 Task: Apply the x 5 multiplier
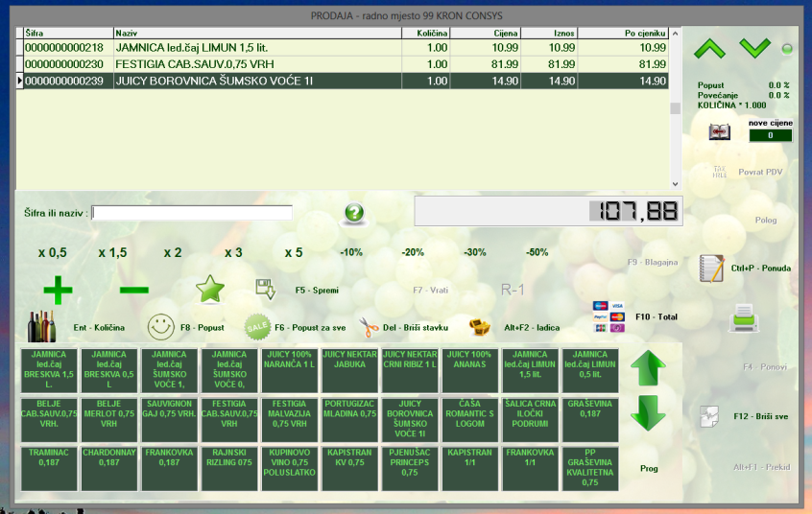pos(293,252)
